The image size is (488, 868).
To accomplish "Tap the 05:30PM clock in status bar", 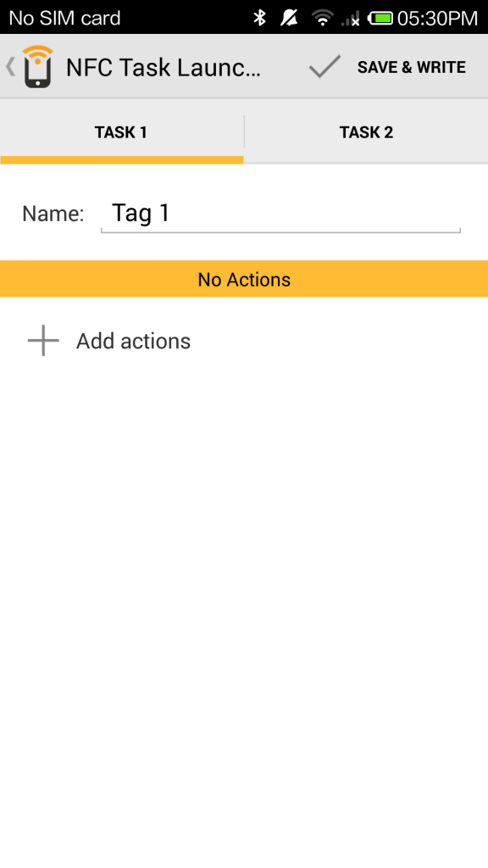I will coord(437,19).
